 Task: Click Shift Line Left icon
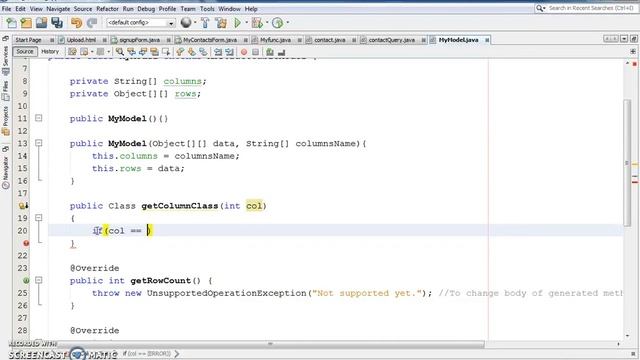tap(218, 52)
